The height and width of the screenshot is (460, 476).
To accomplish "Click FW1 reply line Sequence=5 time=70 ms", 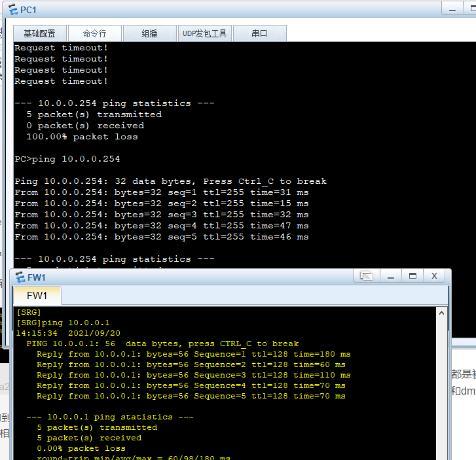I will tap(191, 397).
